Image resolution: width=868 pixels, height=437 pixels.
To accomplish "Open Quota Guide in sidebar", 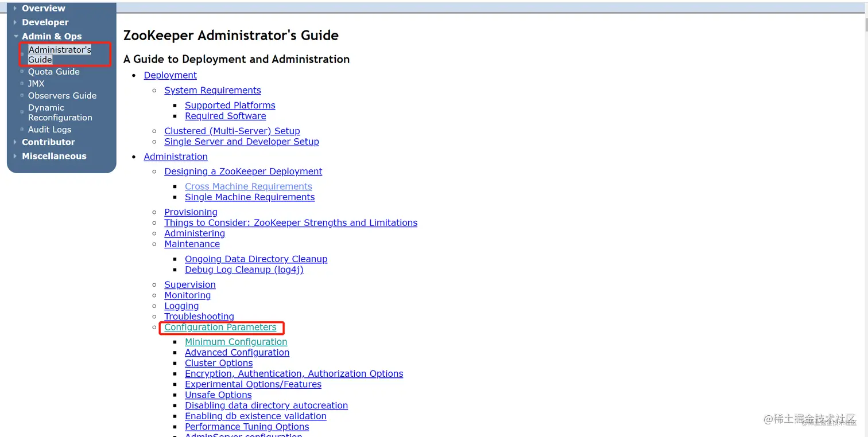I will (x=54, y=72).
